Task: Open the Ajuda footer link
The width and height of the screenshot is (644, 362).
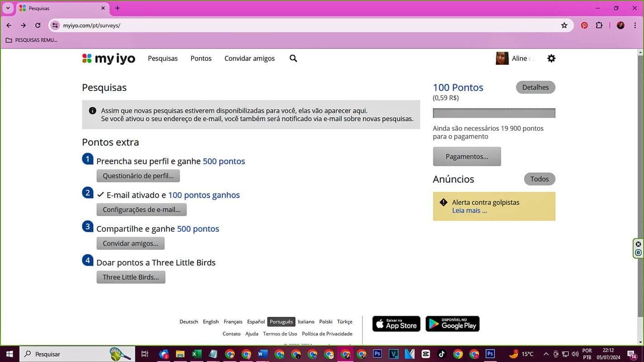Action: tap(252, 333)
